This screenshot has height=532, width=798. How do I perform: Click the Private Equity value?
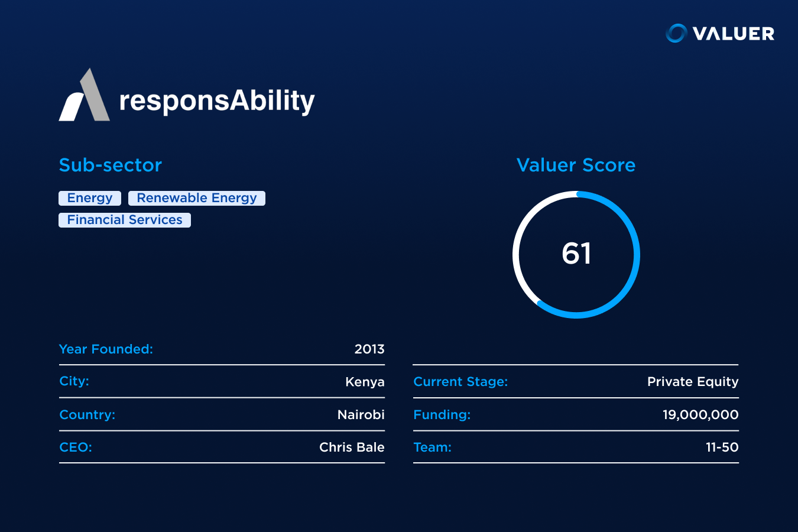coord(693,382)
